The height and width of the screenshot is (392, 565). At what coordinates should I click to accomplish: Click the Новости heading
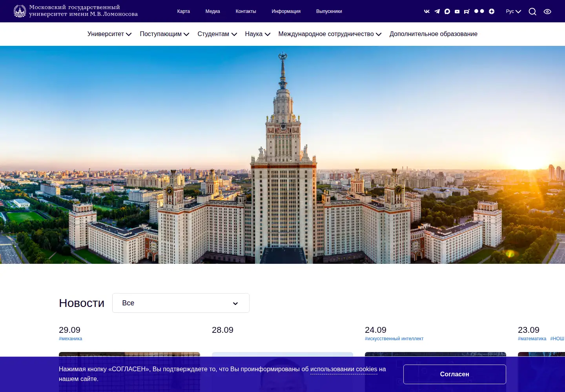pyautogui.click(x=82, y=303)
